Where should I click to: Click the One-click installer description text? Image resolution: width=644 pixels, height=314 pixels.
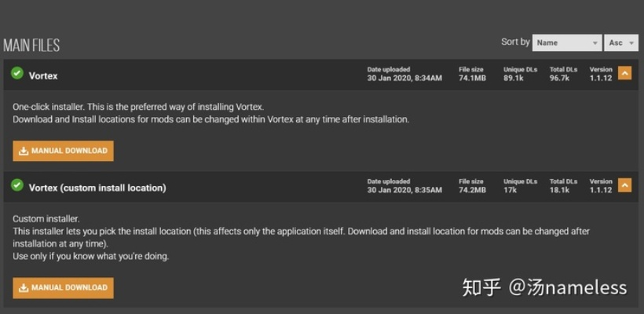pos(138,106)
